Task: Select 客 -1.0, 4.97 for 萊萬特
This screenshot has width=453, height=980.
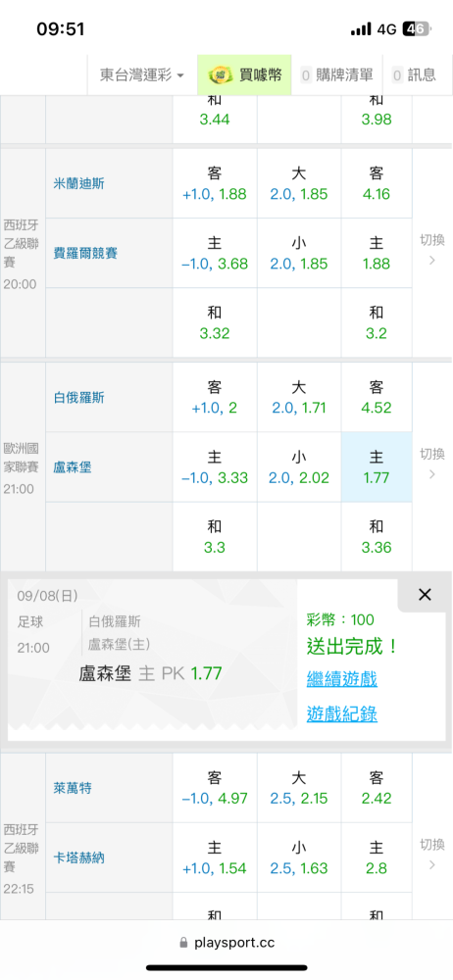Action: (215, 788)
